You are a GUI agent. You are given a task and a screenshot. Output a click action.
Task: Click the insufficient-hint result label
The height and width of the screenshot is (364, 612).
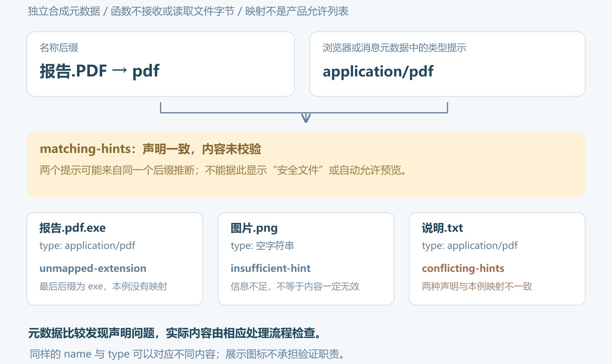coord(270,268)
